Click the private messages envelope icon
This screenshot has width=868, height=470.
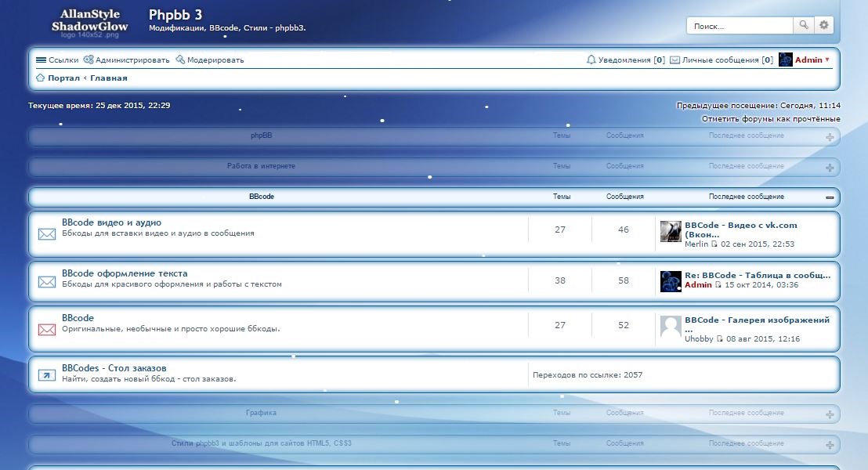pyautogui.click(x=675, y=60)
